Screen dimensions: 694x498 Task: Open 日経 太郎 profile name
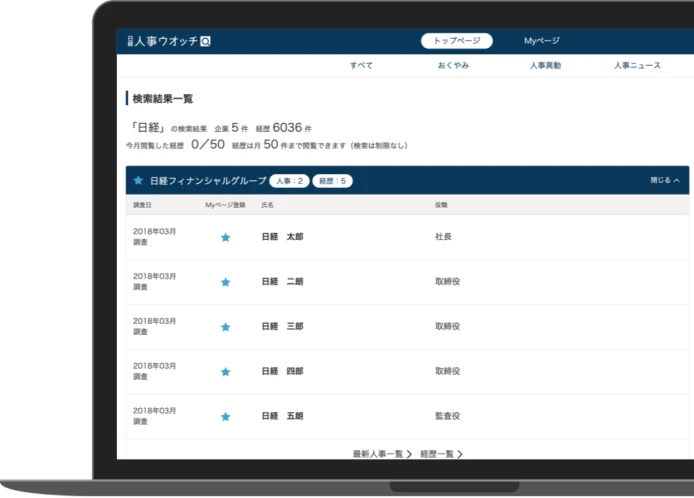(x=281, y=237)
